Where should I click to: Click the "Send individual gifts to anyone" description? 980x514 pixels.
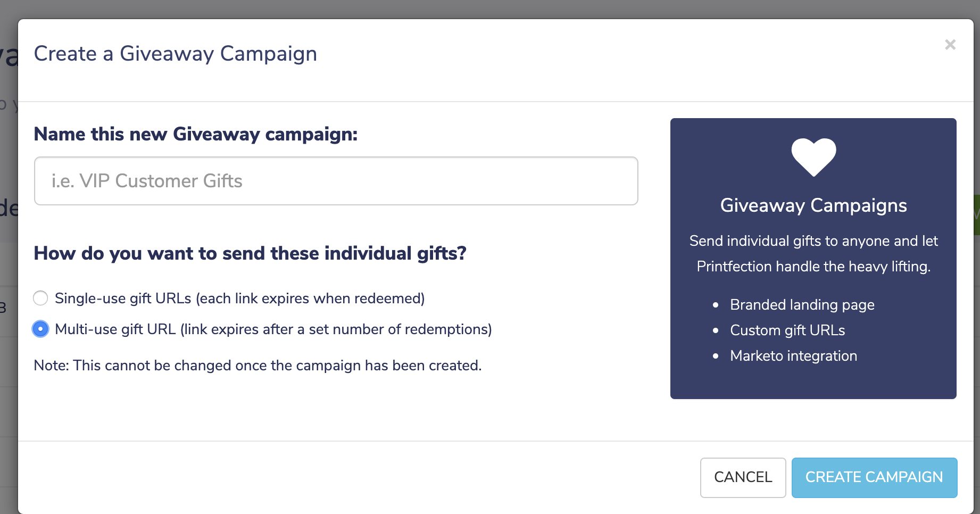pyautogui.click(x=813, y=253)
